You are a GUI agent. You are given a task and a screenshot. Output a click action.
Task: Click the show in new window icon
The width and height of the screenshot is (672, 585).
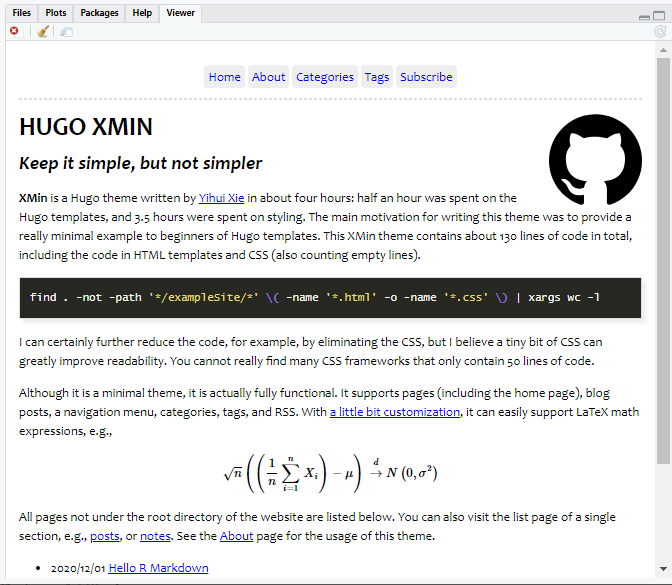(x=66, y=32)
